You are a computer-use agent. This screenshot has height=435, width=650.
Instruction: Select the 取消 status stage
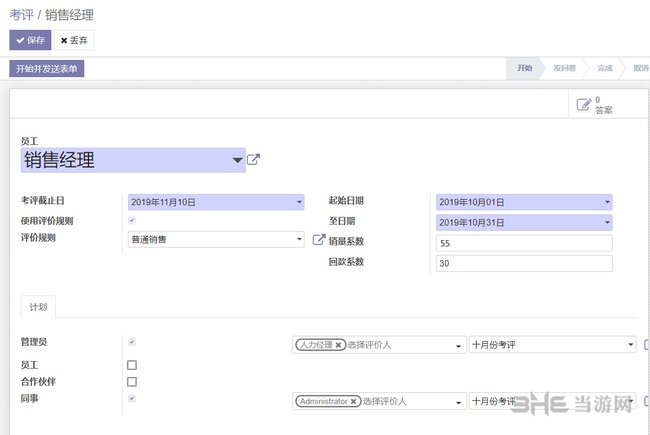point(640,68)
